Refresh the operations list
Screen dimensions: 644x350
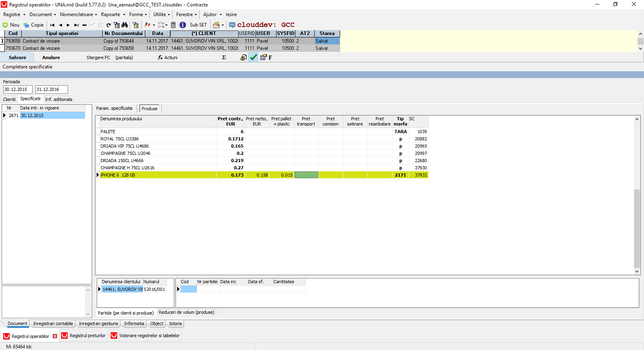coord(109,25)
